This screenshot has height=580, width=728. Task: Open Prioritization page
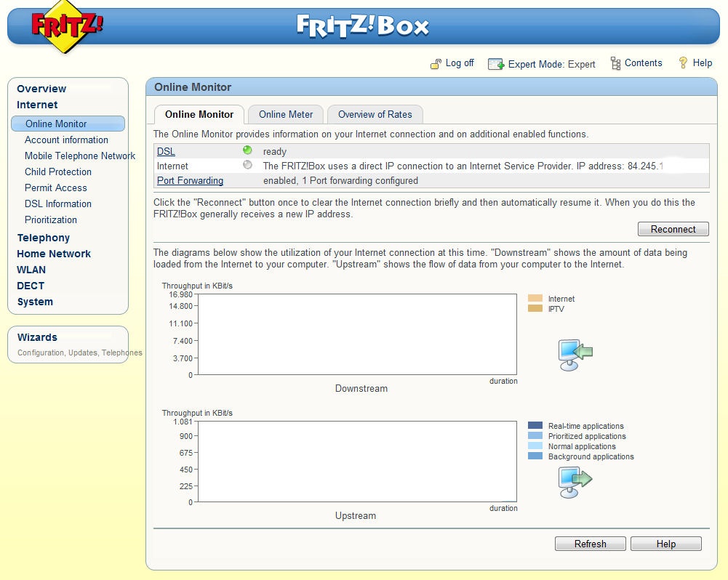coord(51,220)
